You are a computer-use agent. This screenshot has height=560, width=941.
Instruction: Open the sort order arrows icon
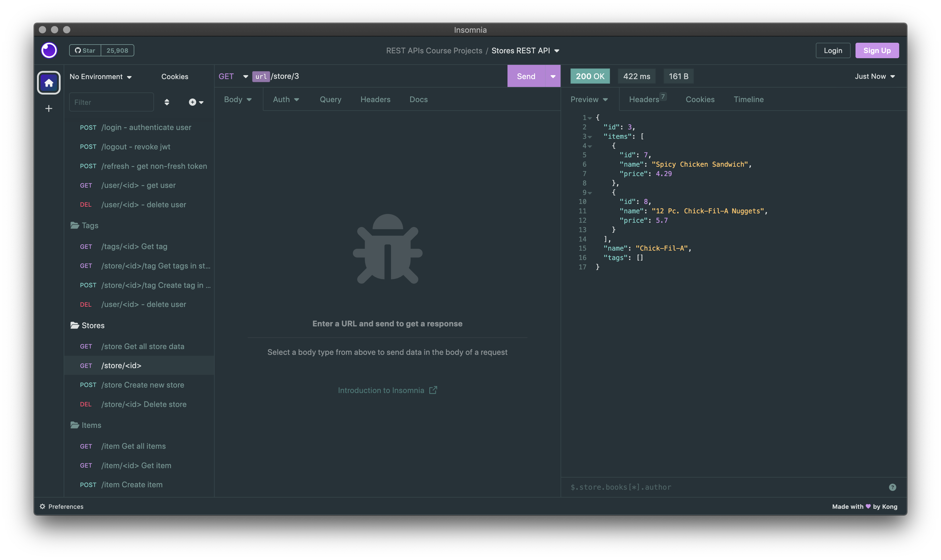point(167,102)
